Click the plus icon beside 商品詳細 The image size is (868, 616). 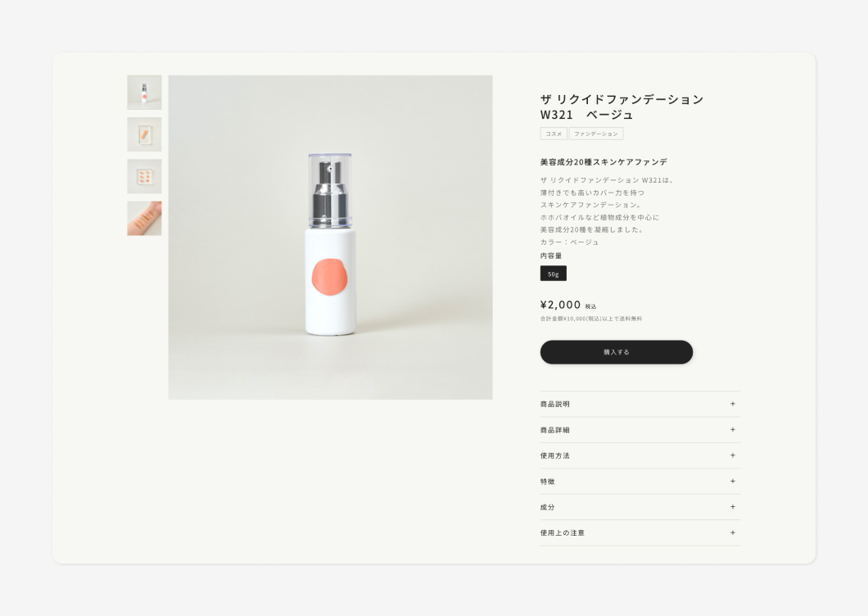pos(732,429)
